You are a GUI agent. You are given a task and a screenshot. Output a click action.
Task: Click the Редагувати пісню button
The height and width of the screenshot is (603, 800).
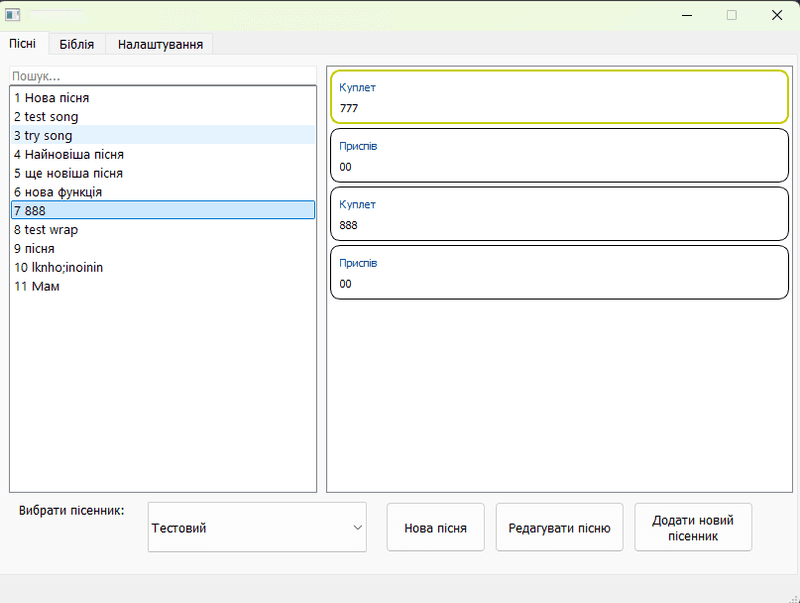[559, 527]
